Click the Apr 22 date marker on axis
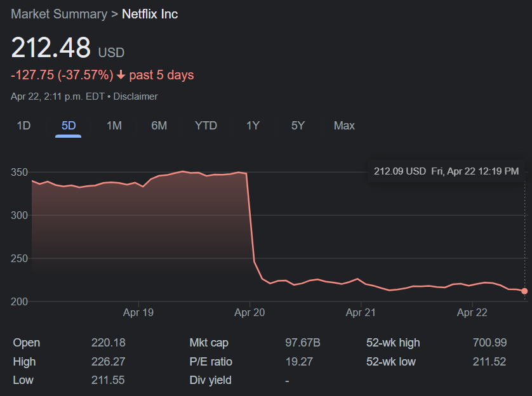Screen dimensions: 532x396 click(472, 312)
